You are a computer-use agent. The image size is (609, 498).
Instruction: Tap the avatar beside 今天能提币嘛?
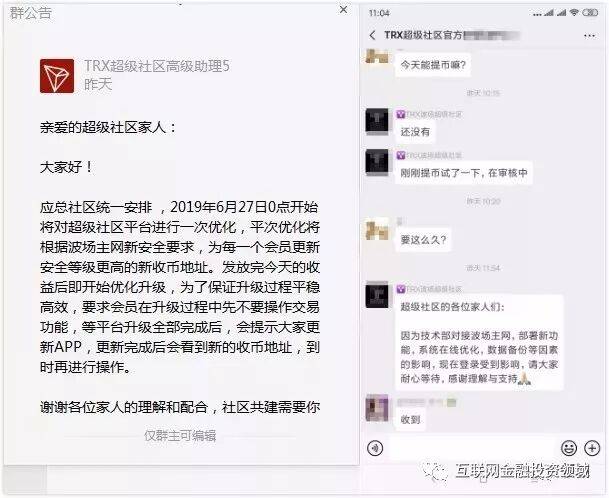point(377,57)
